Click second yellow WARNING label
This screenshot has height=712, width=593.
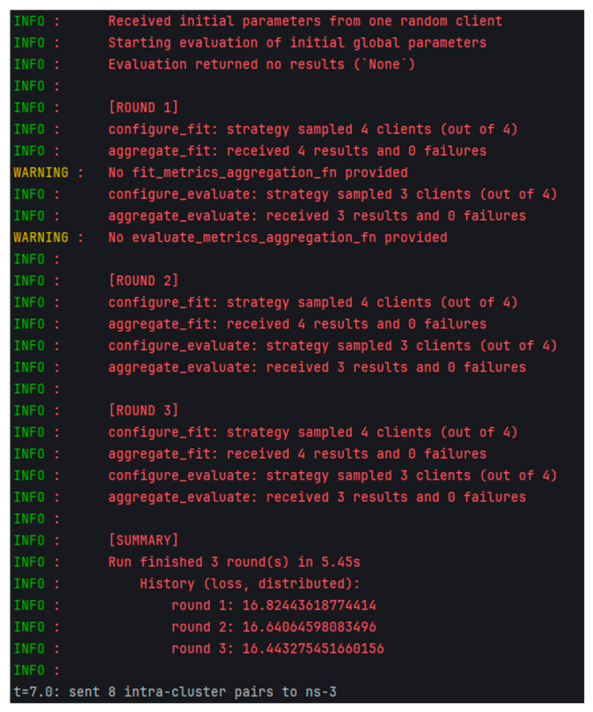click(x=41, y=237)
